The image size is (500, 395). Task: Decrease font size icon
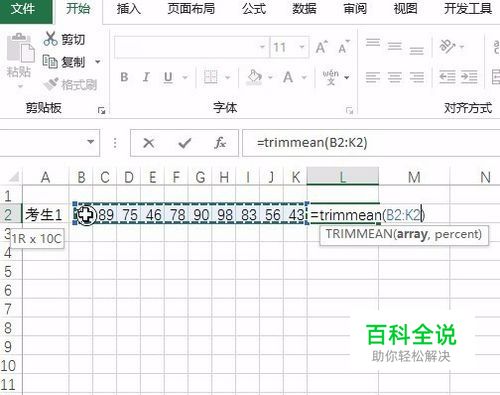click(344, 47)
